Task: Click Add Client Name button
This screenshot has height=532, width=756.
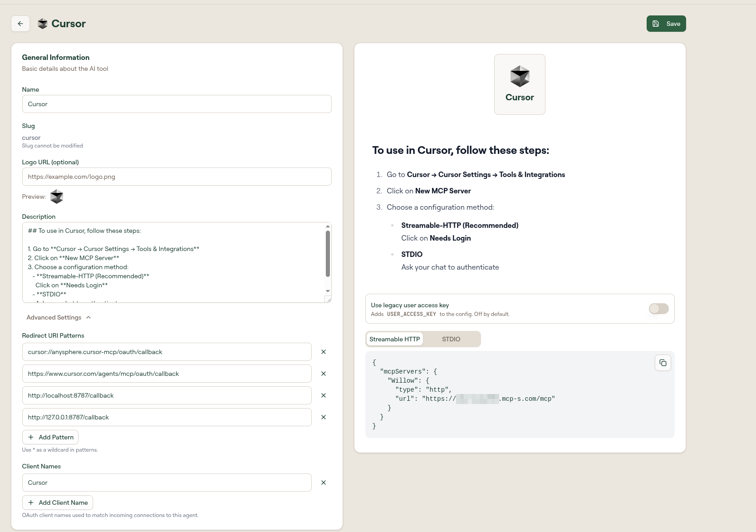Action: tap(58, 502)
